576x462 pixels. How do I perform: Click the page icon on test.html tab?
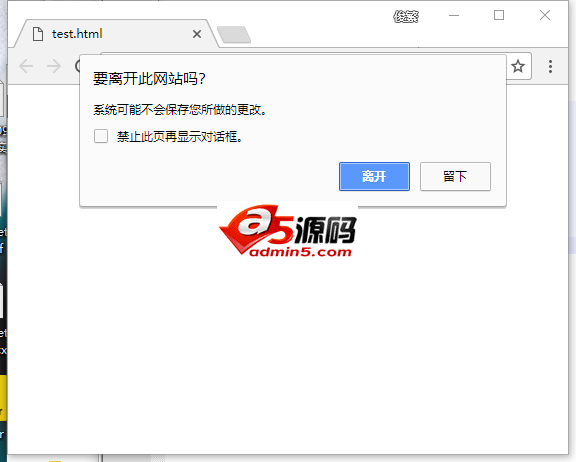38,34
